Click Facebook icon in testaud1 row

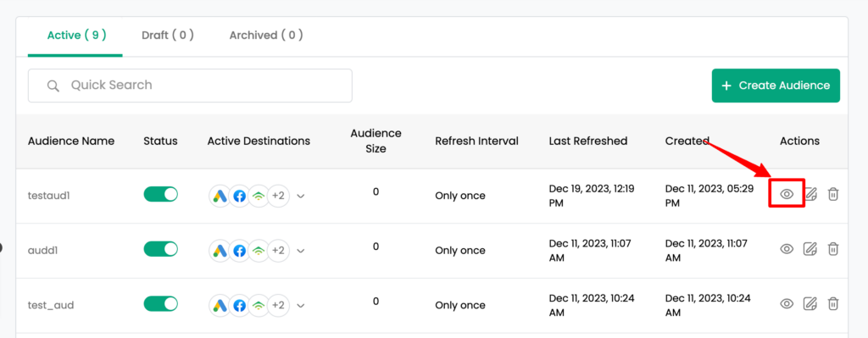tap(239, 196)
